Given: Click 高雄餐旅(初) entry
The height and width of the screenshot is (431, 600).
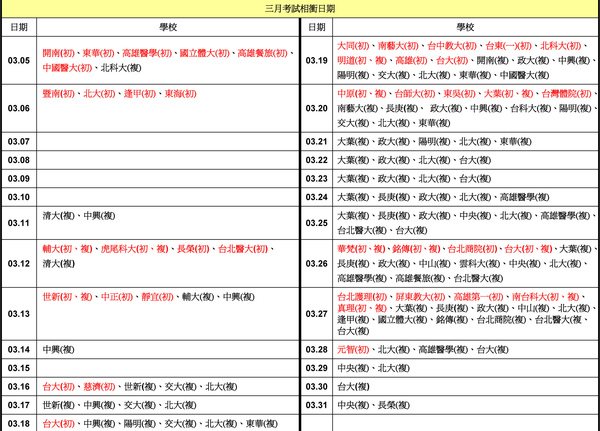Looking at the screenshot, I should point(263,53).
